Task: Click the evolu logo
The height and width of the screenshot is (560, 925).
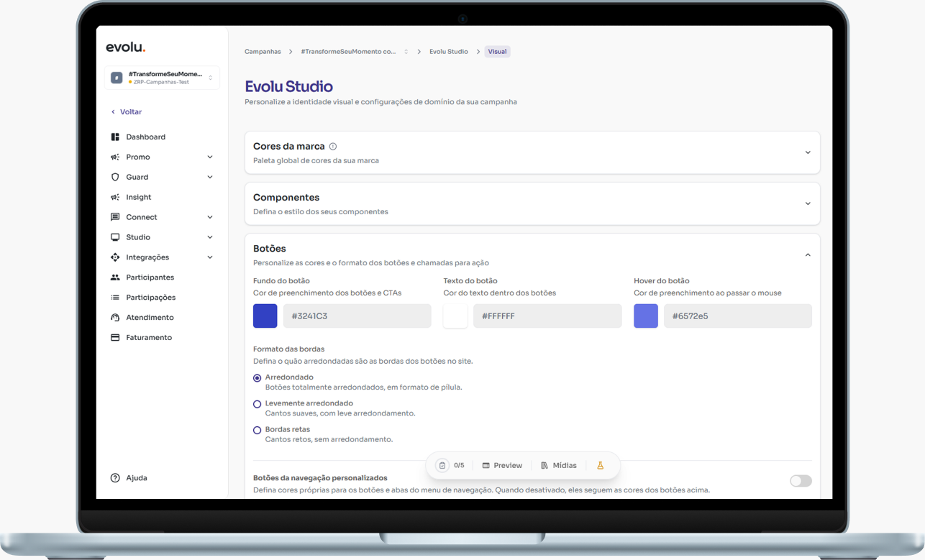Action: tap(125, 47)
